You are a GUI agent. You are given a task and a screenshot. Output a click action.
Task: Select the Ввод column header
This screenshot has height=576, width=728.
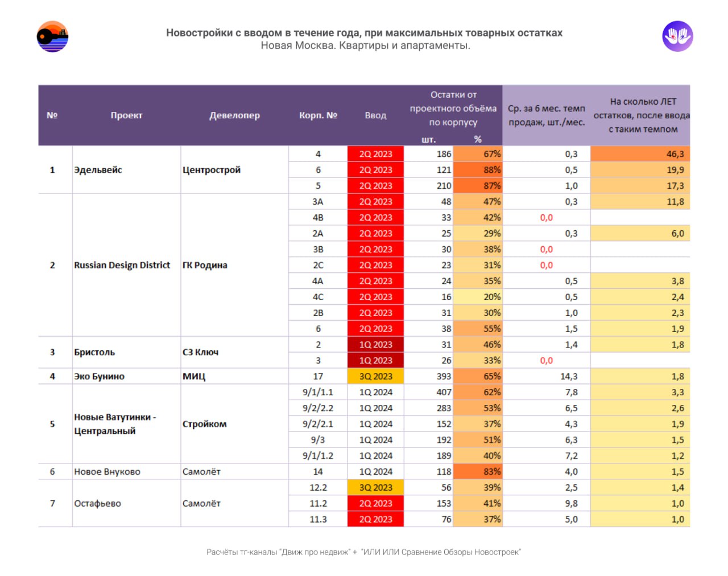pos(375,115)
